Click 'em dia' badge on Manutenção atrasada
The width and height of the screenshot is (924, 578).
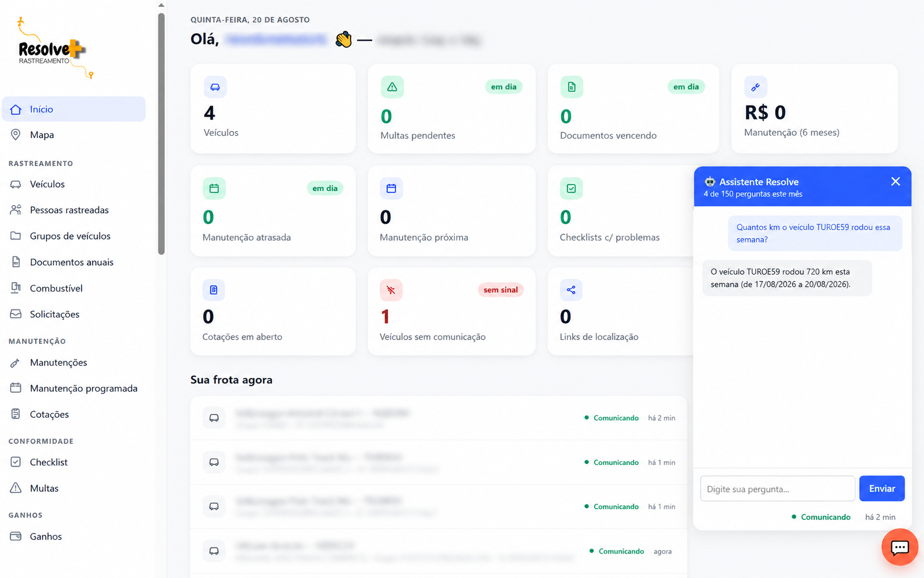point(325,188)
